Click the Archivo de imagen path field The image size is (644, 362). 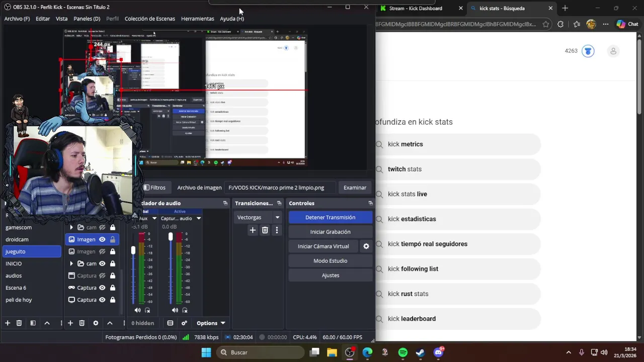[x=279, y=188]
